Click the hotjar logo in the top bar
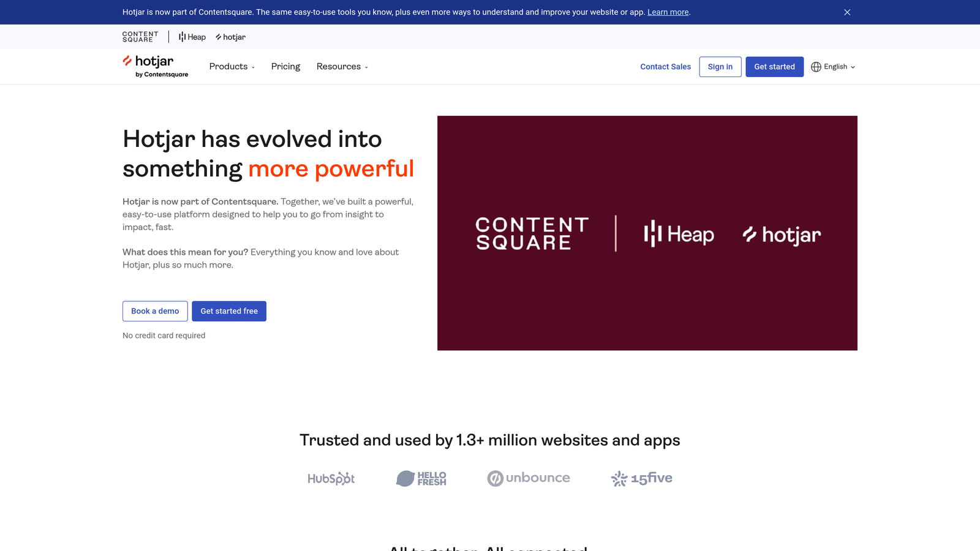The image size is (980, 551). point(230,37)
